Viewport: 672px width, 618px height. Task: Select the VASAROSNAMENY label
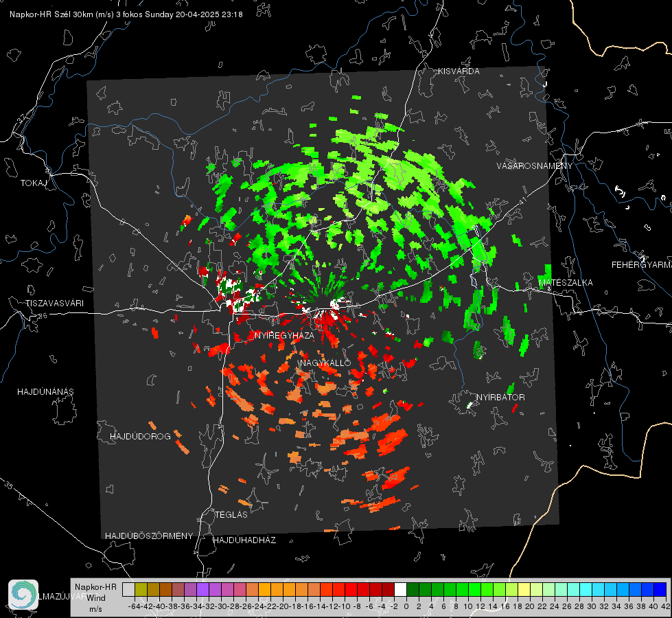[535, 166]
